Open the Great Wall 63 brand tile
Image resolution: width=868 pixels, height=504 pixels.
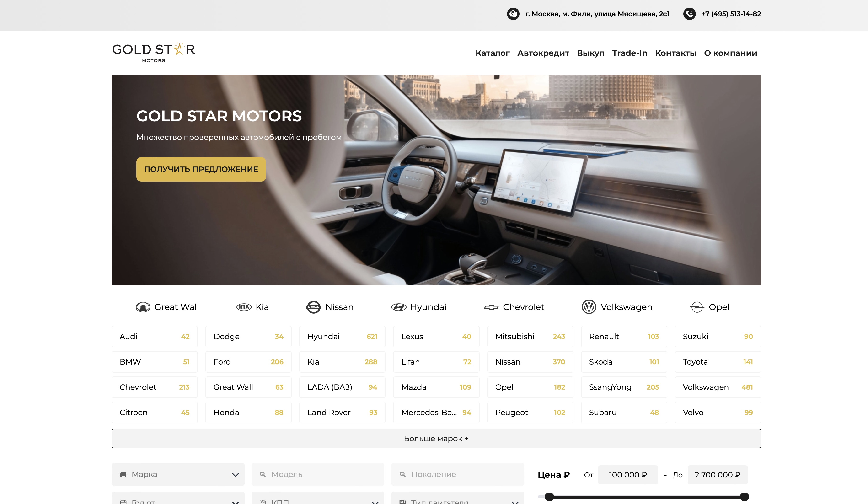coord(248,387)
